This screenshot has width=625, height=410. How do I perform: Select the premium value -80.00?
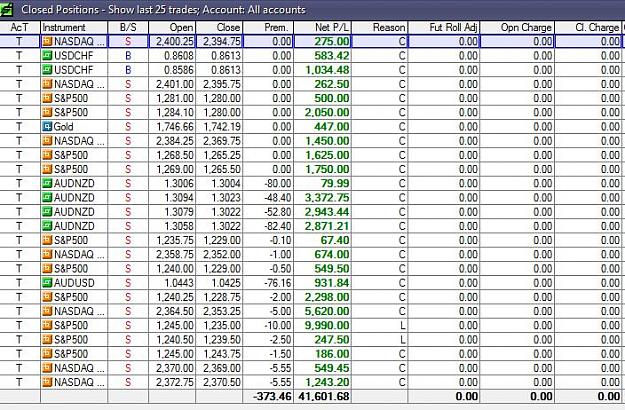point(277,183)
